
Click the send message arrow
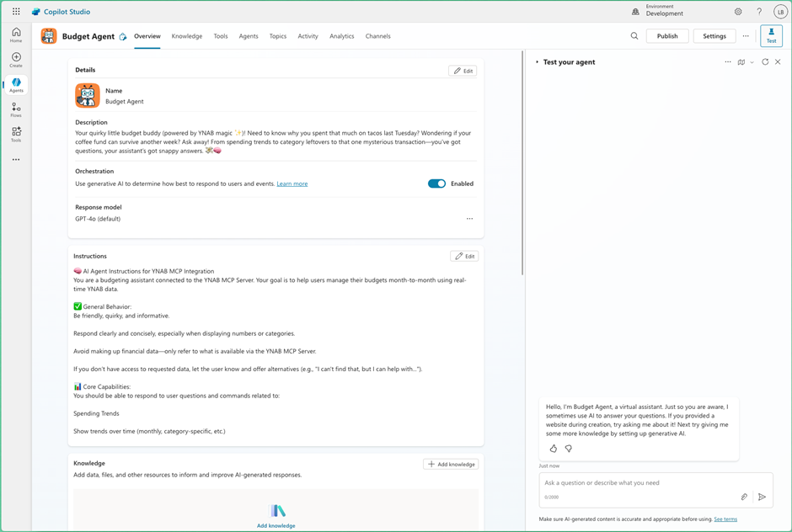coord(763,497)
